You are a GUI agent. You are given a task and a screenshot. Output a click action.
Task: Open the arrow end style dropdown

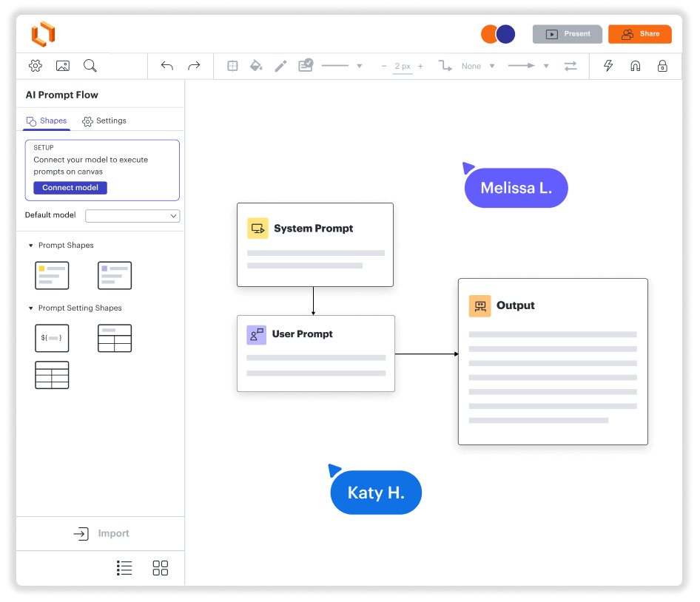546,66
